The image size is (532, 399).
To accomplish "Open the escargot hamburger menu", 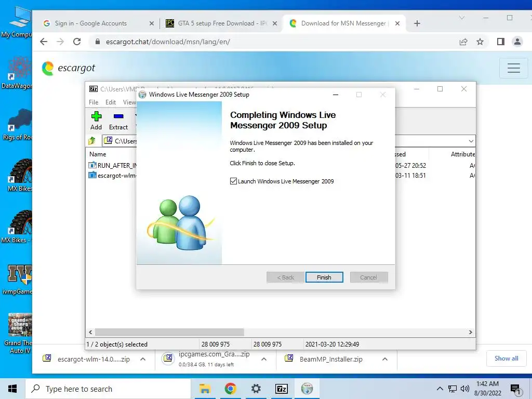I will tap(514, 68).
